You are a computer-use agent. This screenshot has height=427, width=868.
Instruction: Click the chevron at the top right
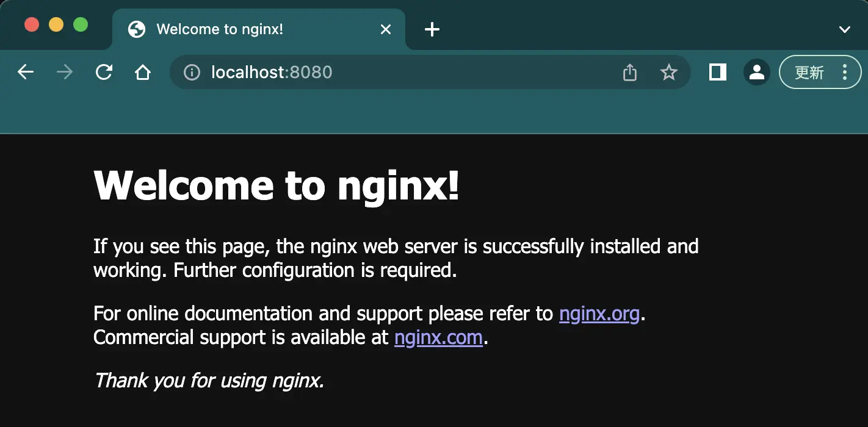point(844,29)
